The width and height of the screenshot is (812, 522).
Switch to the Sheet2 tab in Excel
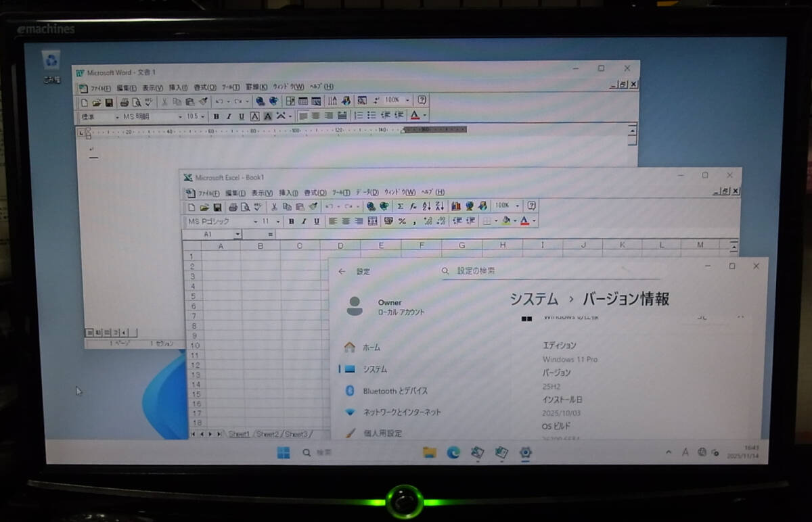tap(268, 434)
